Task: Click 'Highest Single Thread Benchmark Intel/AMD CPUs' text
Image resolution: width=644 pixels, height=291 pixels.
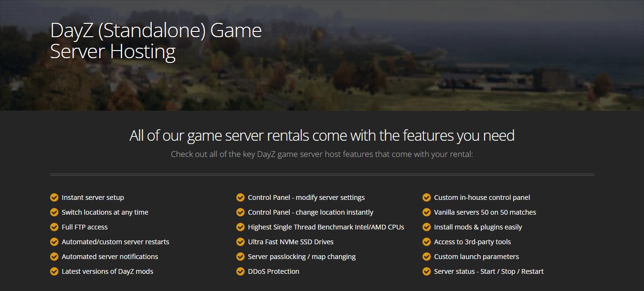Action: (x=326, y=227)
